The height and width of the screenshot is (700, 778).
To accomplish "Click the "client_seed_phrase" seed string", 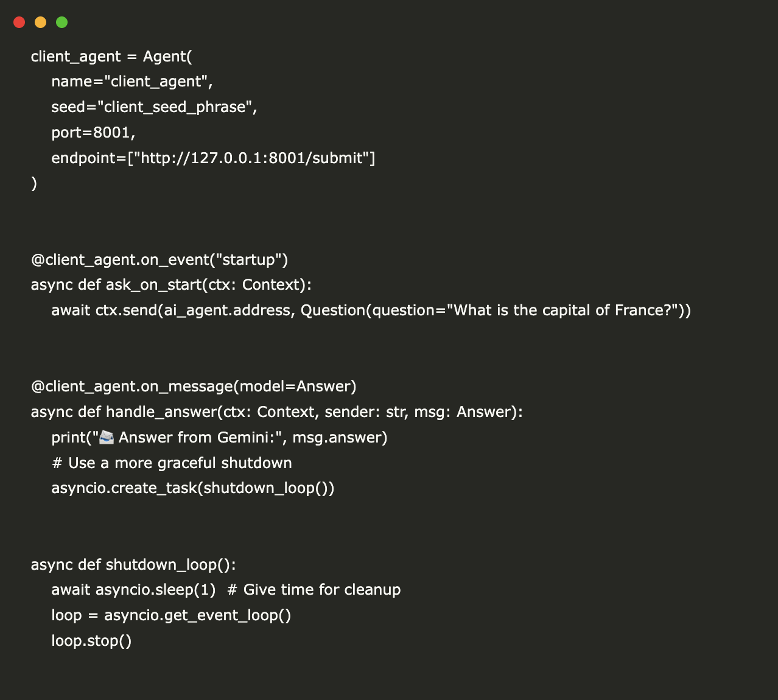I will 175,107.
